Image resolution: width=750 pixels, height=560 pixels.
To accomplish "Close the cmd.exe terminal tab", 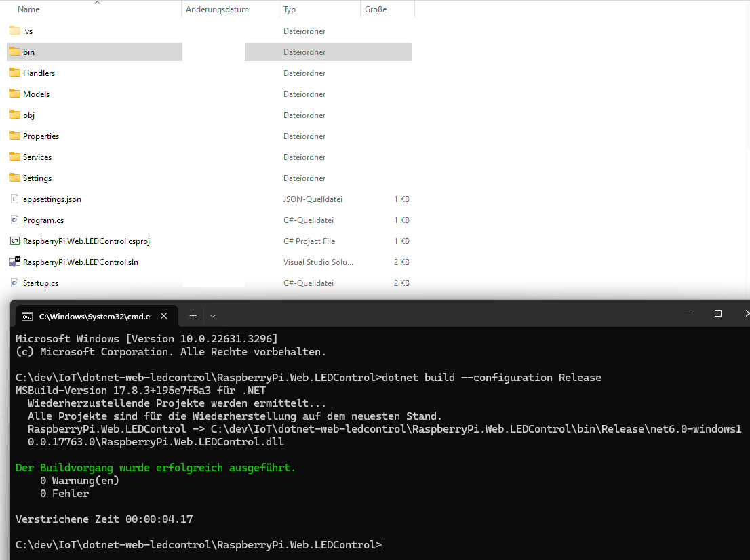I will pyautogui.click(x=163, y=316).
